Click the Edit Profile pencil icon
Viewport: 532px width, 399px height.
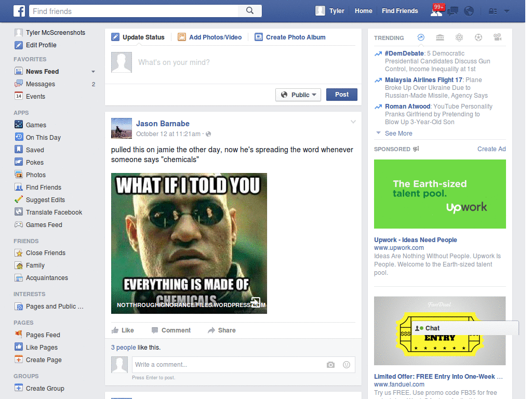19,45
